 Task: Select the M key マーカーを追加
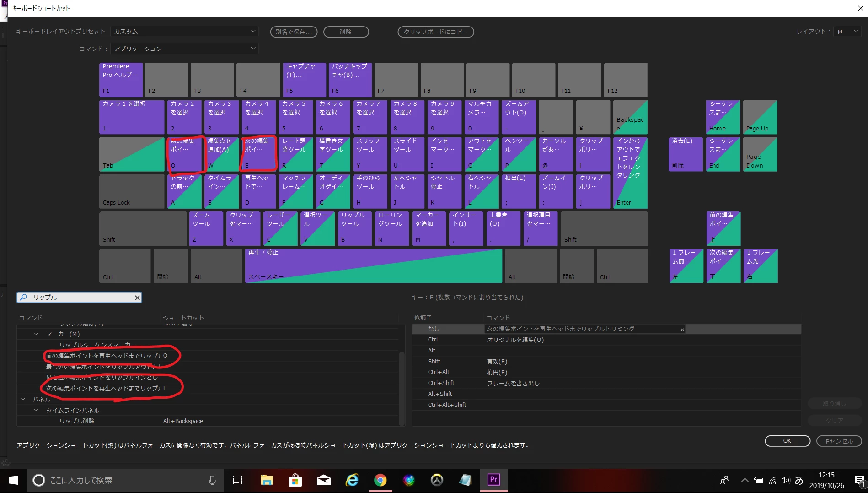[x=429, y=228]
